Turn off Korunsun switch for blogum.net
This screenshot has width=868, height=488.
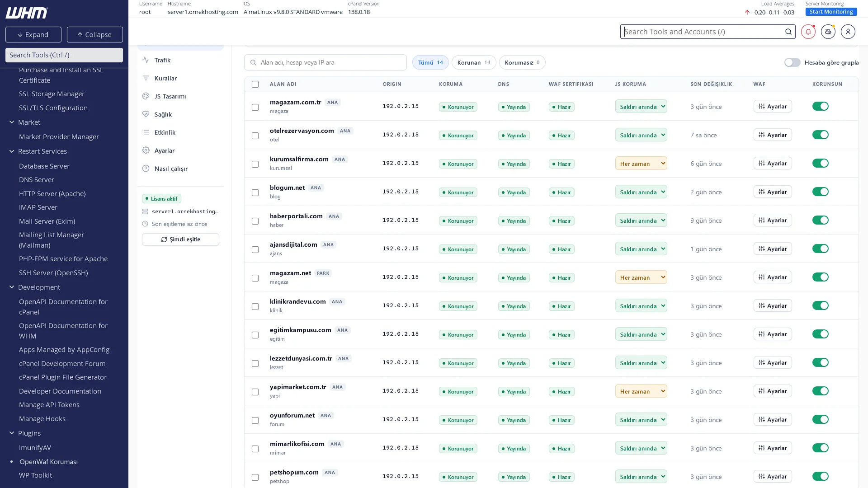[x=820, y=192]
